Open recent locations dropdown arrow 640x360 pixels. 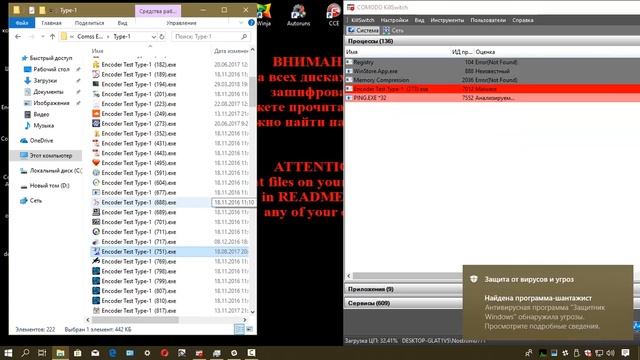[42, 36]
